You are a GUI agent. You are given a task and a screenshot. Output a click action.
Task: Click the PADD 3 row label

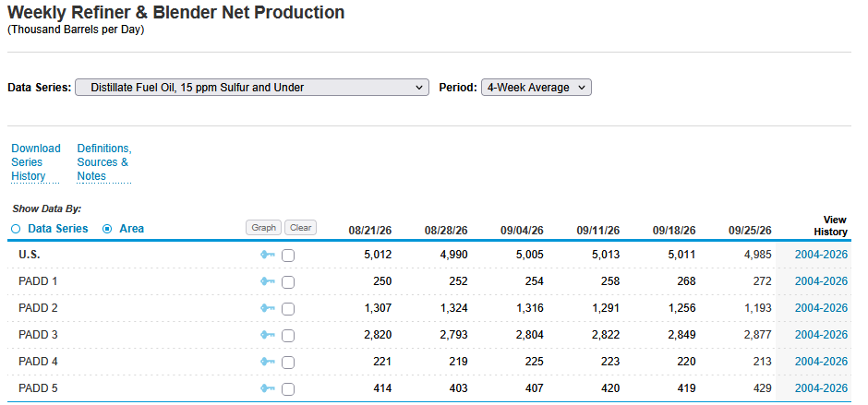click(x=38, y=335)
